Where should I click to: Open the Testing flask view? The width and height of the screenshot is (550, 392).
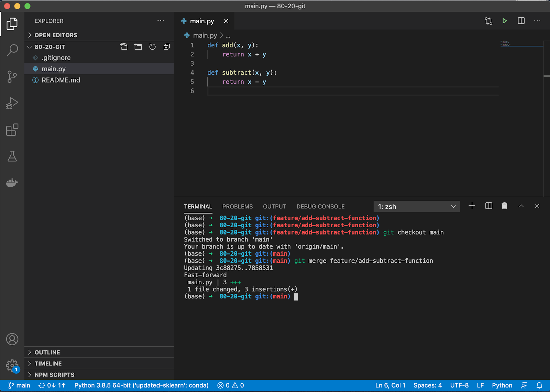12,156
